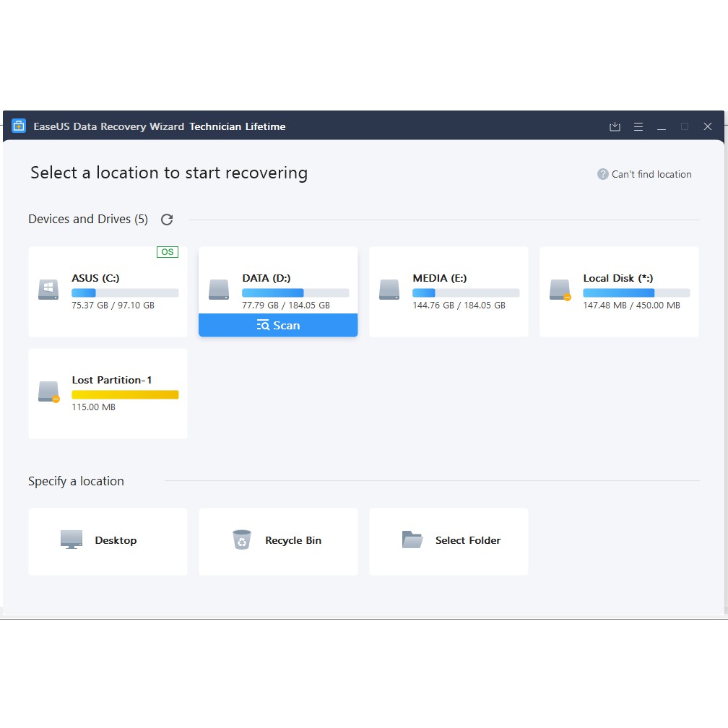Click the 144.76 GB / 184.05 GB text
The height and width of the screenshot is (728, 728).
[x=459, y=305]
